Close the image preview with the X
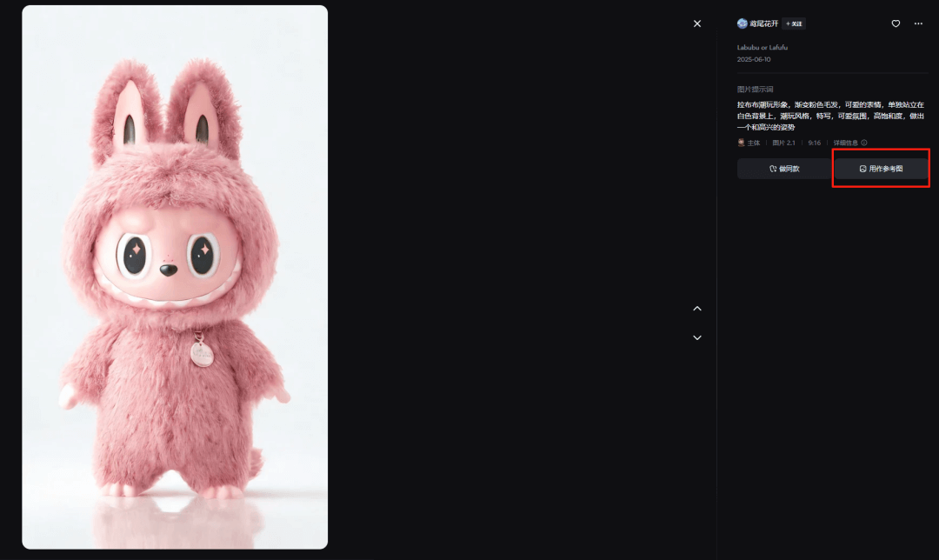This screenshot has width=939, height=560. 697,24
